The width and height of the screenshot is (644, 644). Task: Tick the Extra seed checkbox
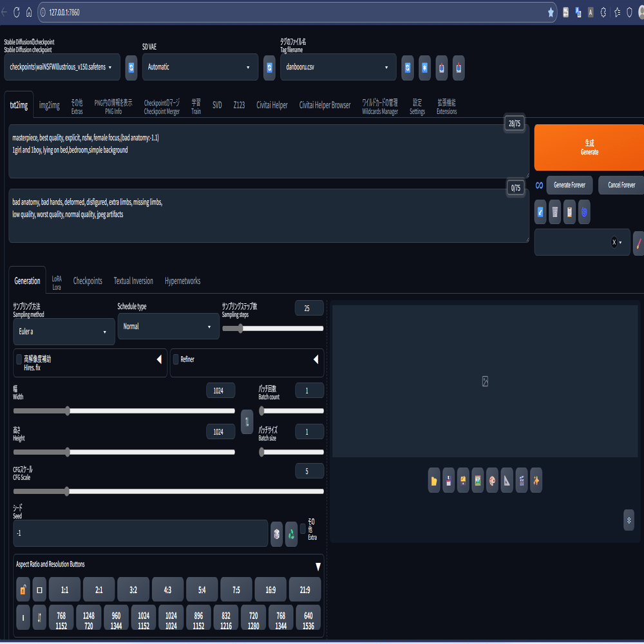[303, 529]
